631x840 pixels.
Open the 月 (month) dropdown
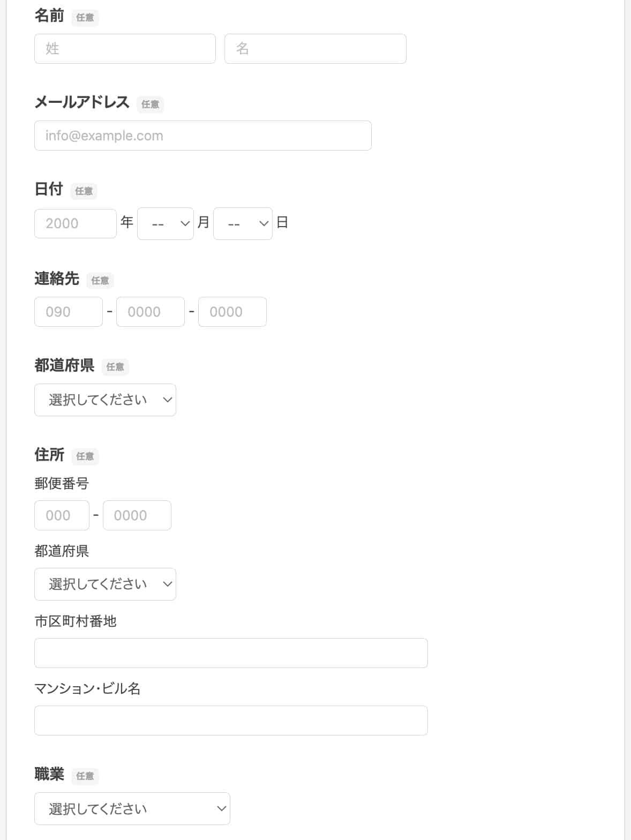(165, 222)
